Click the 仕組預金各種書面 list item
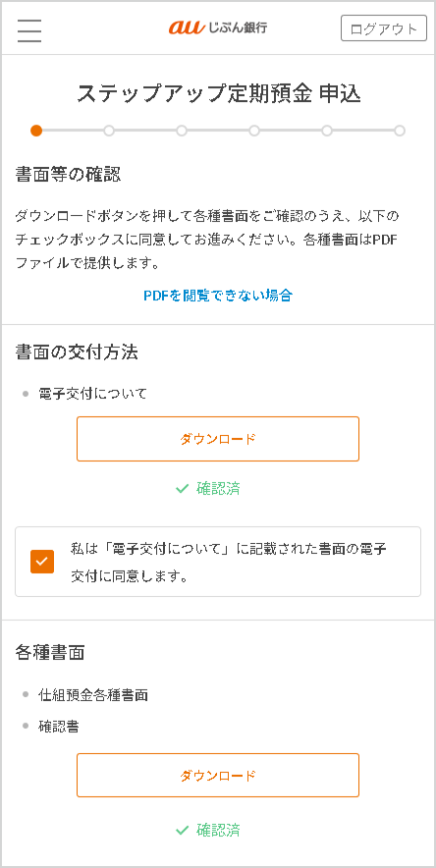 (x=93, y=695)
